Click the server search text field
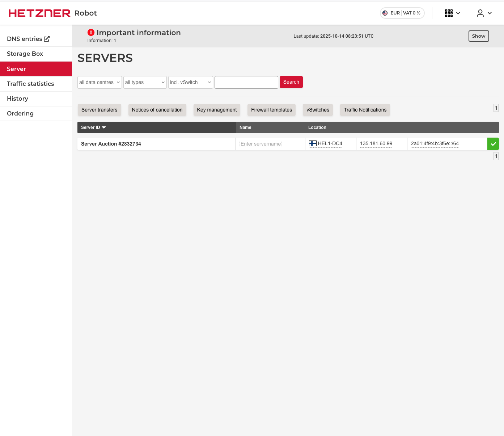Screen dimensions: 504x436 coord(246,82)
